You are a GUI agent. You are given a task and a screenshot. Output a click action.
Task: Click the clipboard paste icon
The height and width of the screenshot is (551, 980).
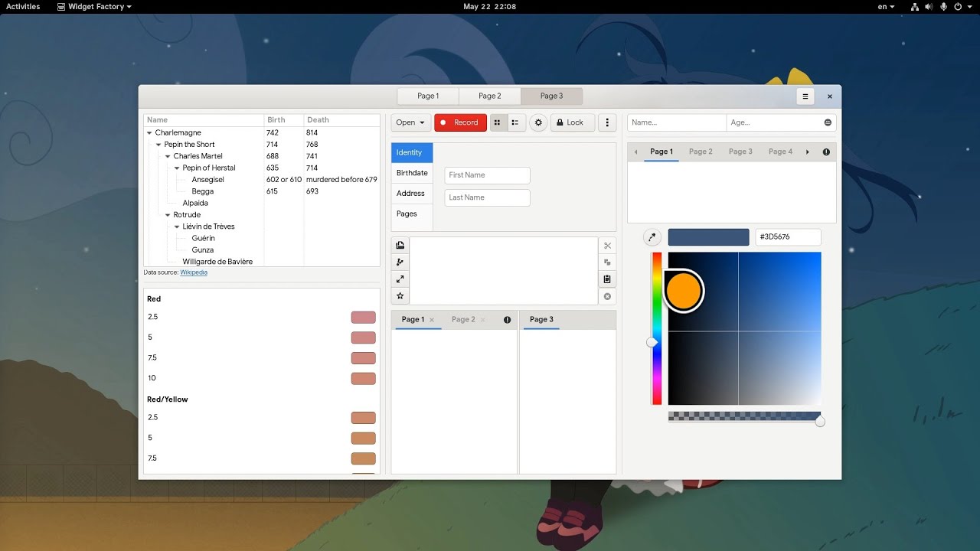[x=607, y=279]
